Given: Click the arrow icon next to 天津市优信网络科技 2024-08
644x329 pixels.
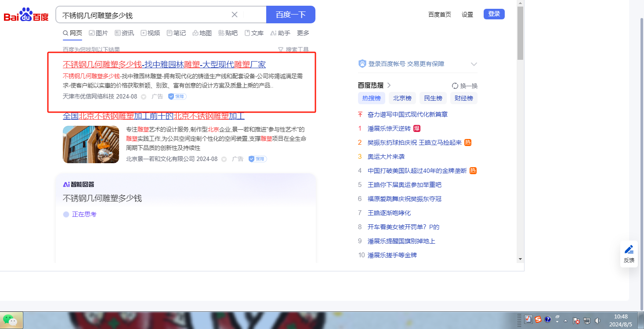Looking at the screenshot, I should click(143, 97).
